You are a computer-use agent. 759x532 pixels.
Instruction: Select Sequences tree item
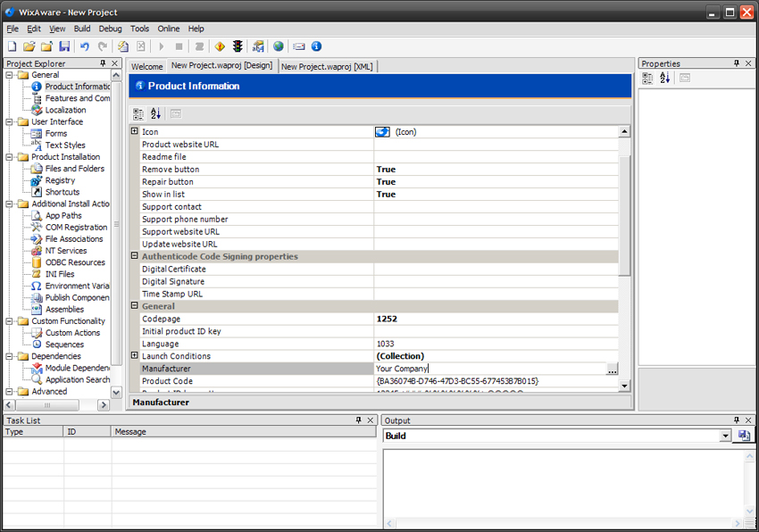64,345
